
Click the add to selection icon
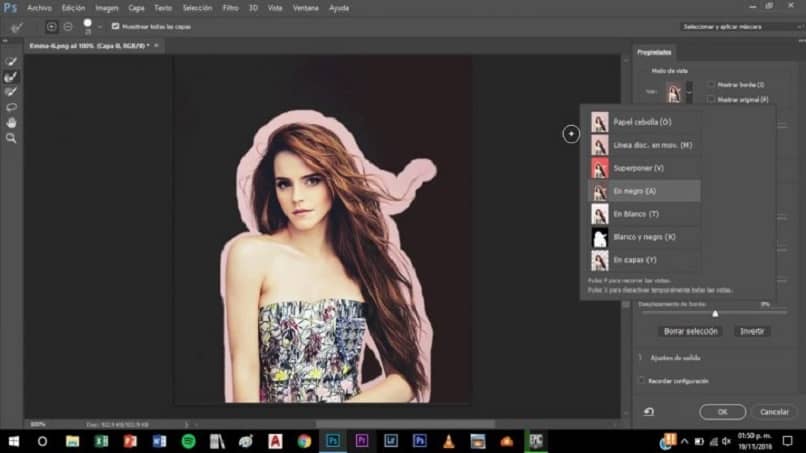(52, 26)
